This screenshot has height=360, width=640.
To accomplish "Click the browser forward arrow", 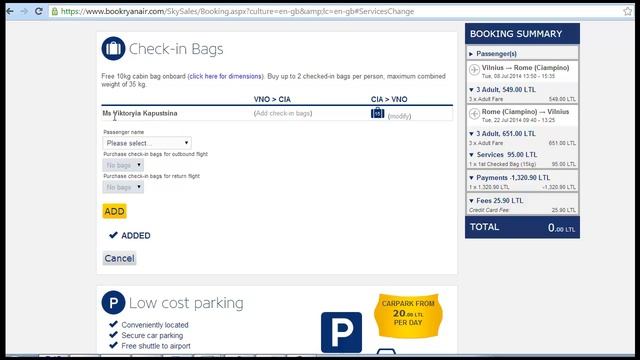I will point(24,11).
